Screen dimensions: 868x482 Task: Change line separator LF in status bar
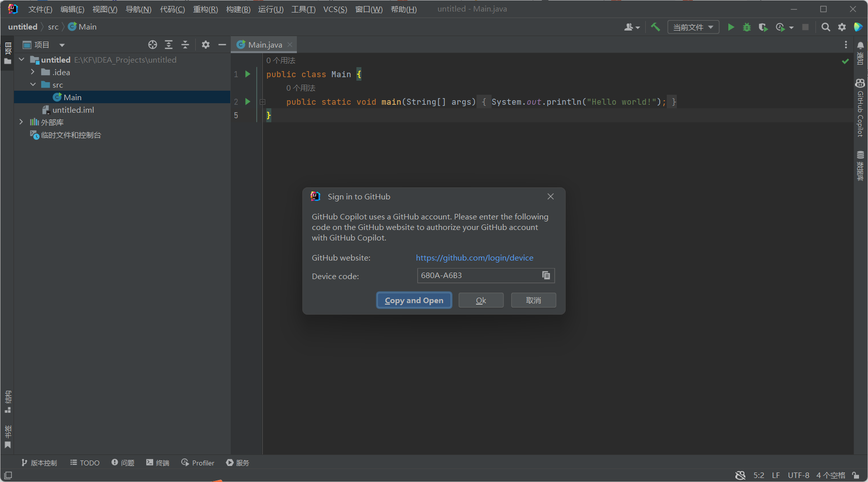(776, 475)
